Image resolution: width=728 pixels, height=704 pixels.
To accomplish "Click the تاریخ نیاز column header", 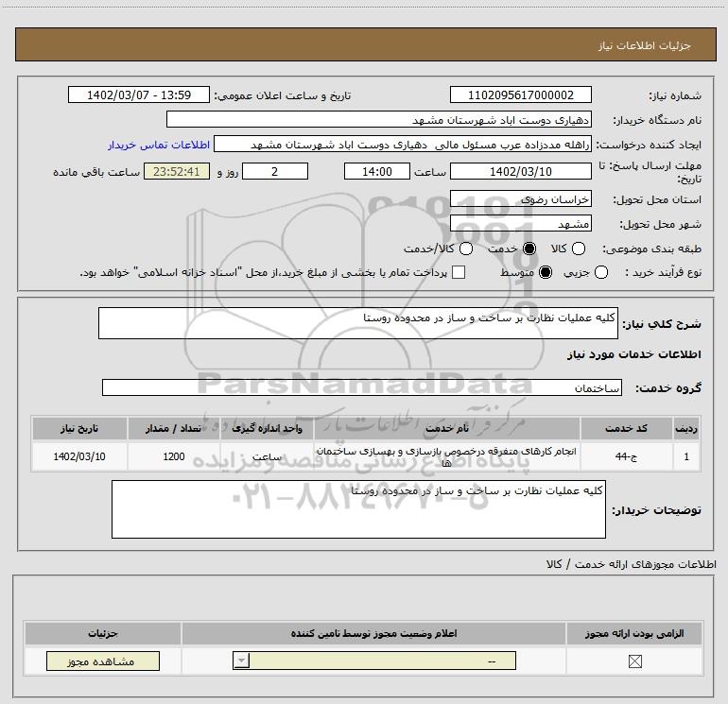I will click(x=78, y=428).
